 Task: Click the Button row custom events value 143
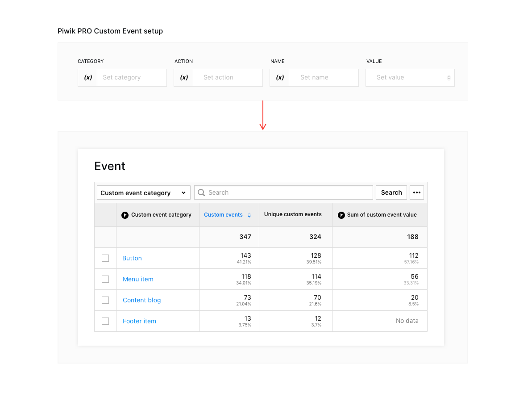pos(245,255)
